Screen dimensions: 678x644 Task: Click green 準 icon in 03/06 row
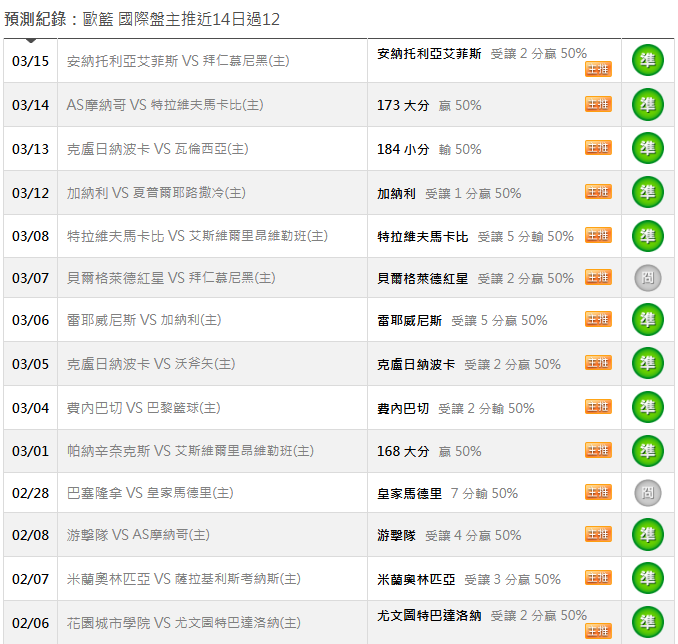[647, 320]
